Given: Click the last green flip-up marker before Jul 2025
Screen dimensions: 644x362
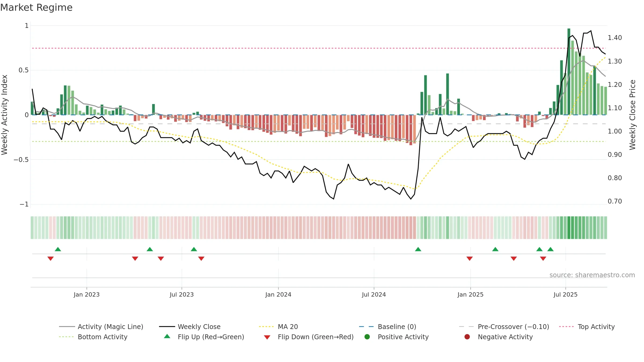Looking at the screenshot, I should pyautogui.click(x=551, y=249).
